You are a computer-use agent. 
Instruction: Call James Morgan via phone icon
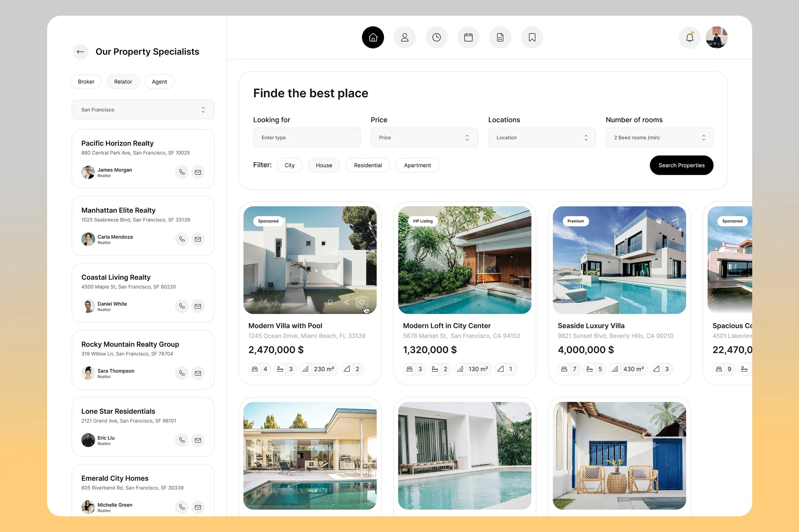point(182,172)
